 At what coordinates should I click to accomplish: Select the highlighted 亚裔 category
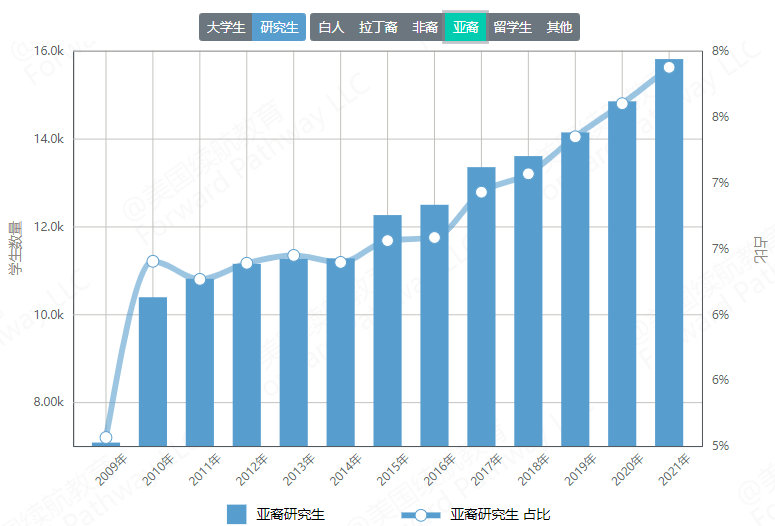[x=466, y=27]
